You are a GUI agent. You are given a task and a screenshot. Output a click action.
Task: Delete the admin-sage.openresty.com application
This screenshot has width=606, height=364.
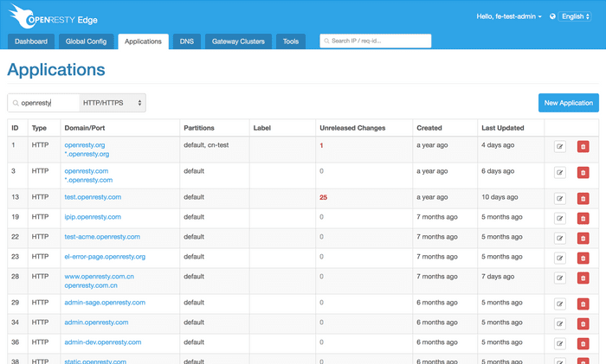(583, 304)
